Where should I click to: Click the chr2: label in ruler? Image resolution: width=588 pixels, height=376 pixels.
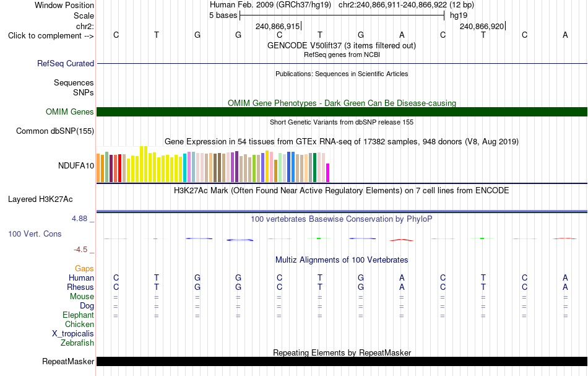click(x=85, y=26)
